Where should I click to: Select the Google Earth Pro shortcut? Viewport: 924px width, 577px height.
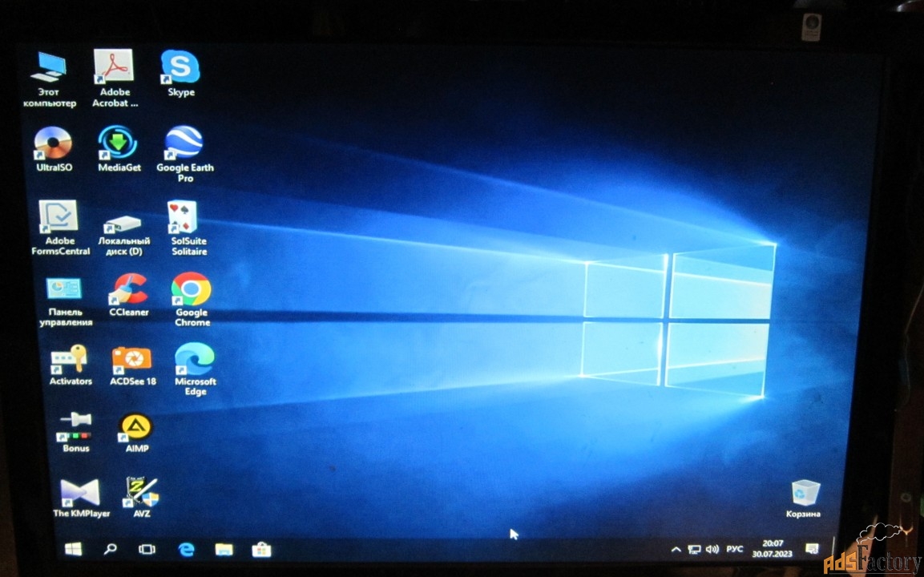click(185, 154)
